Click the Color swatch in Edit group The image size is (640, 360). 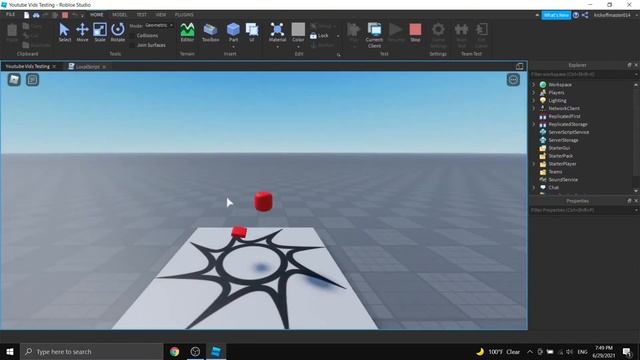click(298, 30)
